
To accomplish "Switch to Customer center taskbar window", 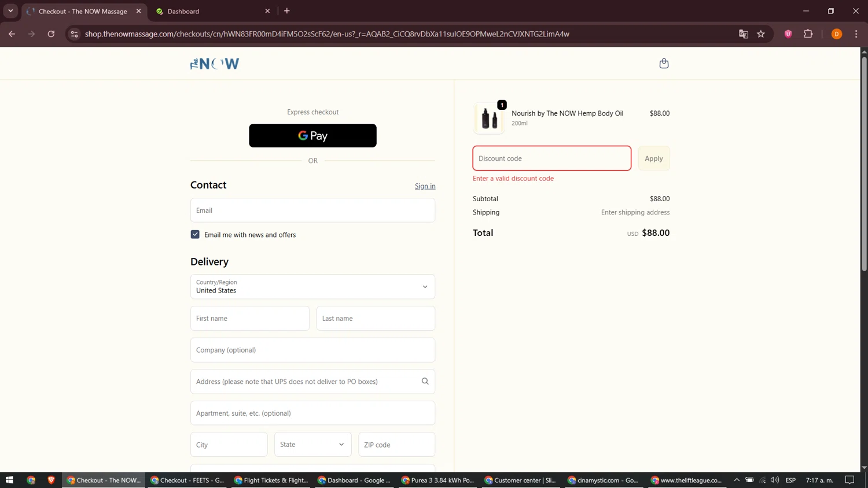I will pos(521,480).
